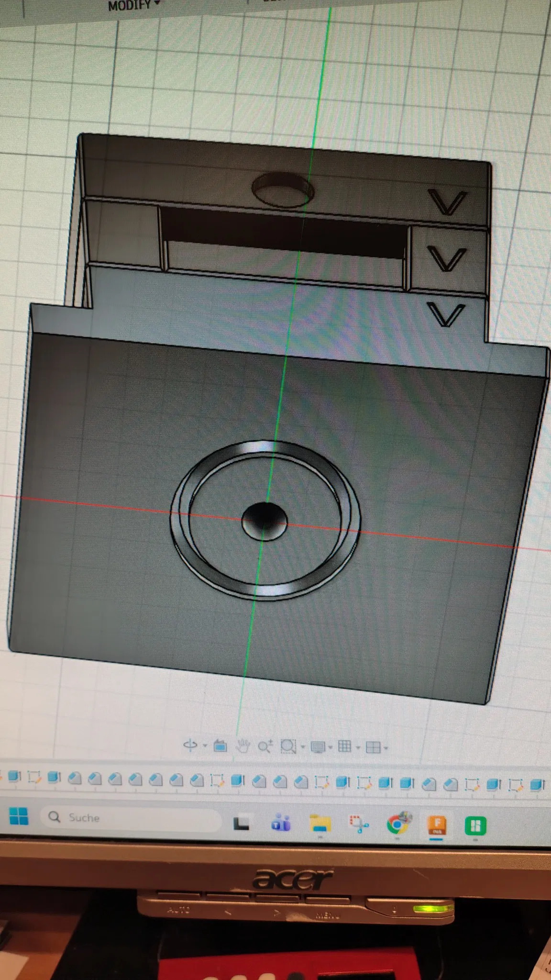Select the oval hole on model's top face

tap(283, 190)
